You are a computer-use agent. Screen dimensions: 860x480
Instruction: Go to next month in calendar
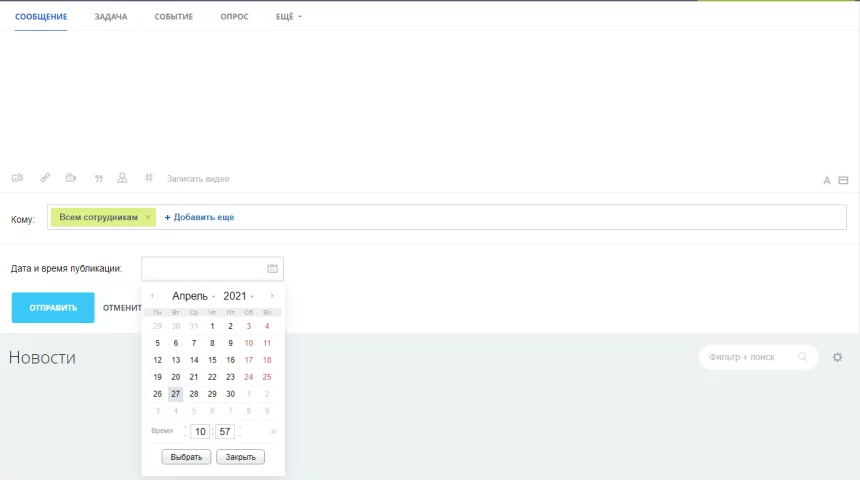(272, 296)
